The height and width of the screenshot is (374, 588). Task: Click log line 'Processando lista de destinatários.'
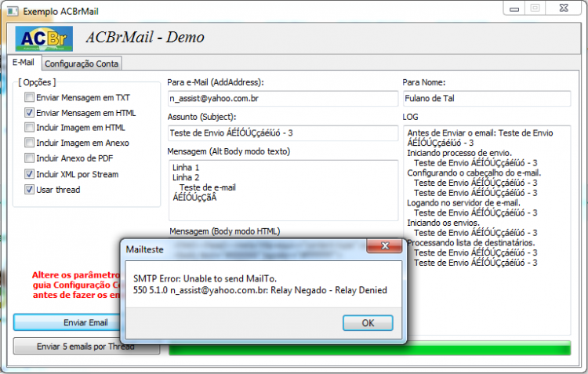471,243
